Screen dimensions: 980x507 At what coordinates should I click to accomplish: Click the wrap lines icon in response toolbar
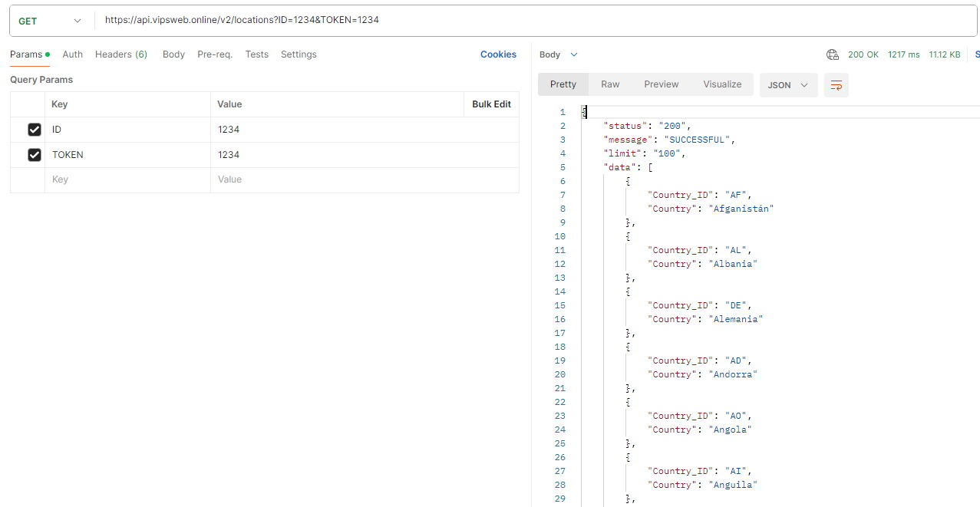click(836, 85)
